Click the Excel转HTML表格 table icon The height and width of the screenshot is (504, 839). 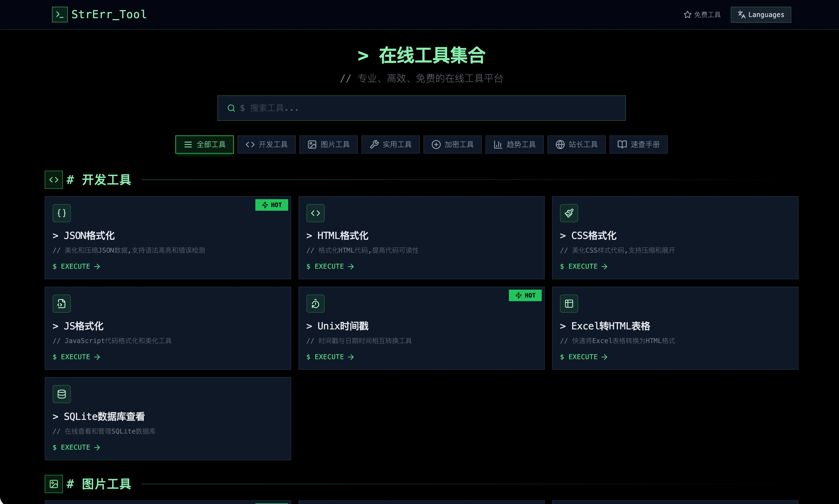(x=569, y=304)
